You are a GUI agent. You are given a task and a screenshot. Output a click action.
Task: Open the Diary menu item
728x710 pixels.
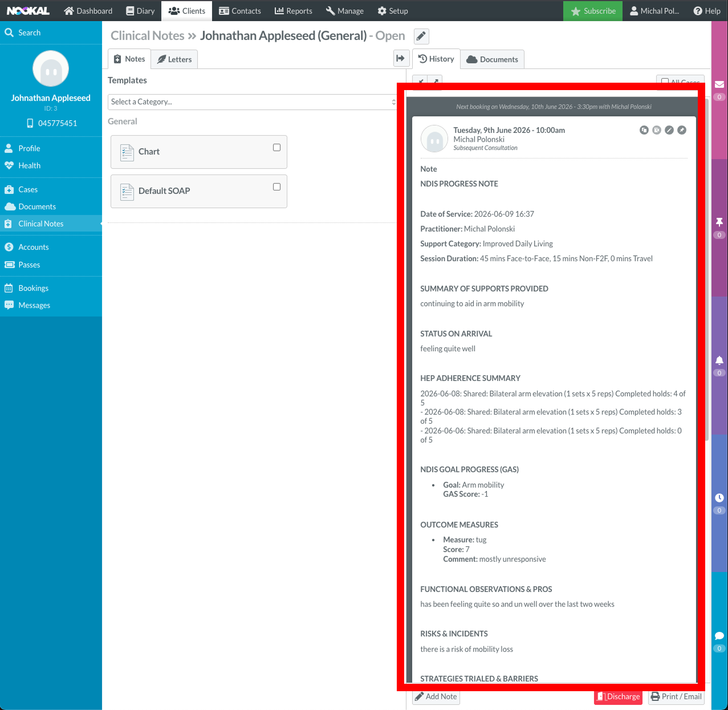coord(140,11)
